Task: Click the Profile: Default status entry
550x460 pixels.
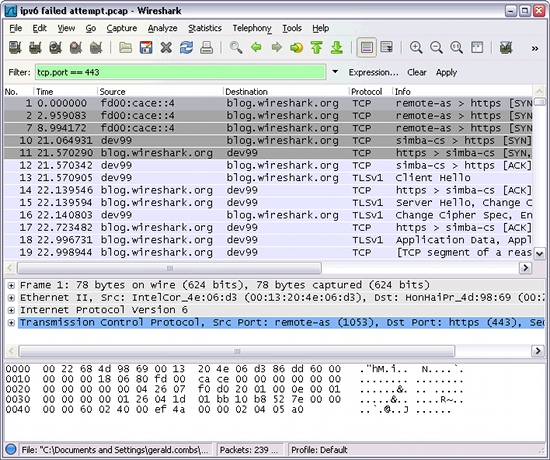Action: 319,450
